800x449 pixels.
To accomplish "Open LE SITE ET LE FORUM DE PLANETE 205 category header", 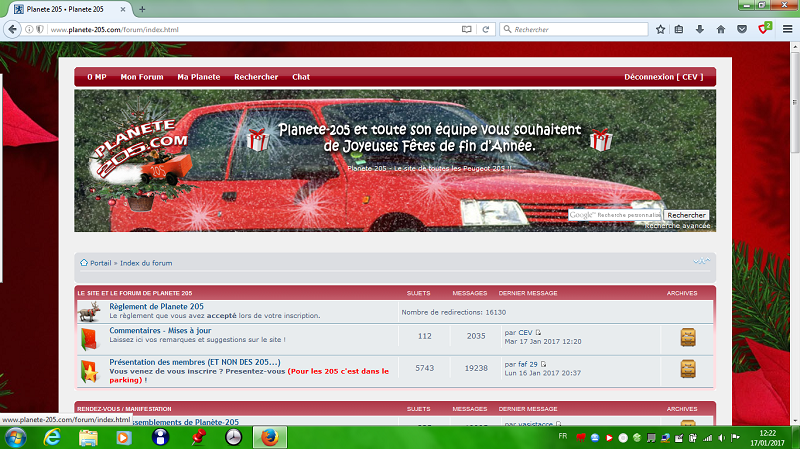I will tap(135, 293).
